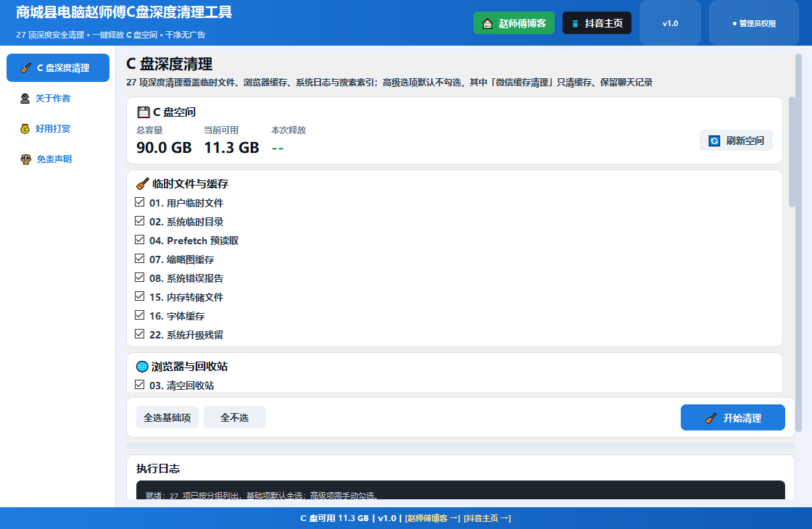The width and height of the screenshot is (812, 529).
Task: Click the 刷新空间 button
Action: pyautogui.click(x=736, y=141)
